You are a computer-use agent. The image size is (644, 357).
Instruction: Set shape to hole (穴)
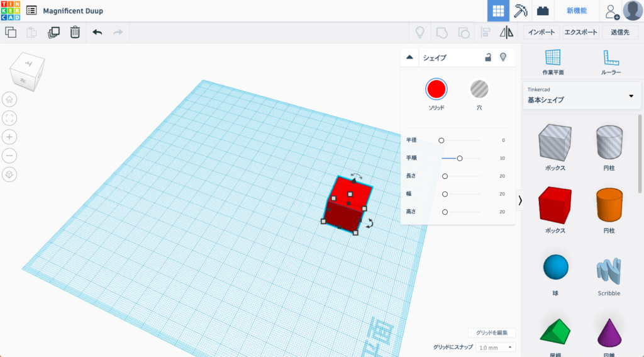pos(479,89)
